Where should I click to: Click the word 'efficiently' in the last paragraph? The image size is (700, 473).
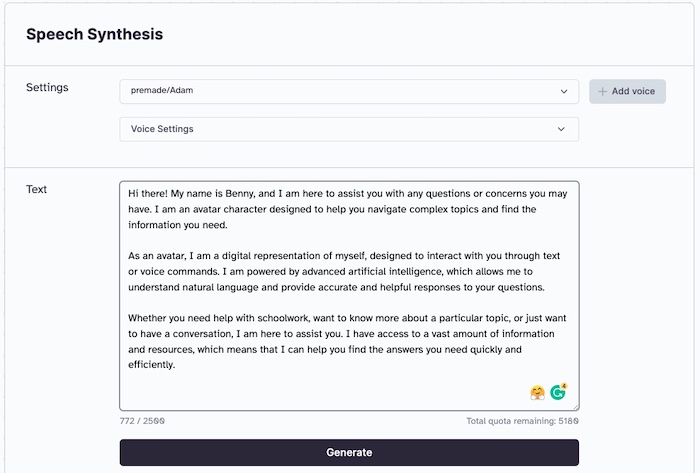[151, 365]
